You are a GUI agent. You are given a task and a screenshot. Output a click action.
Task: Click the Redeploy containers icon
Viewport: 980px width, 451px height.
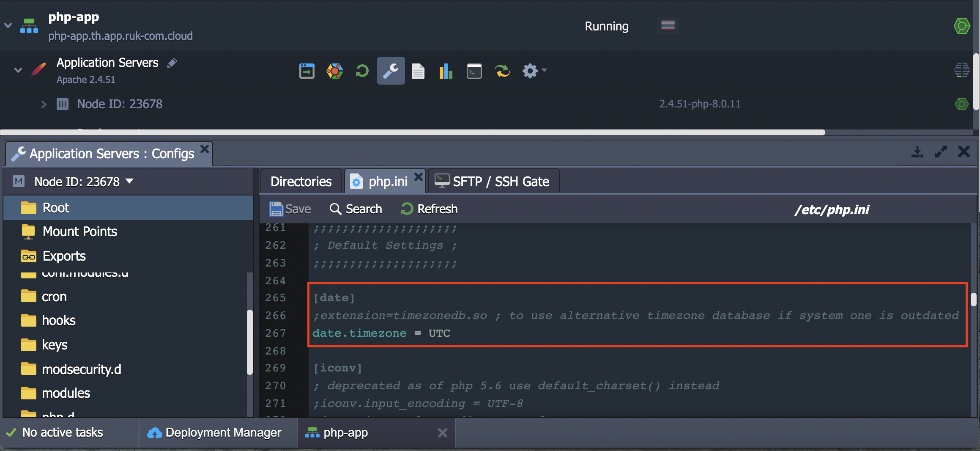pos(502,71)
